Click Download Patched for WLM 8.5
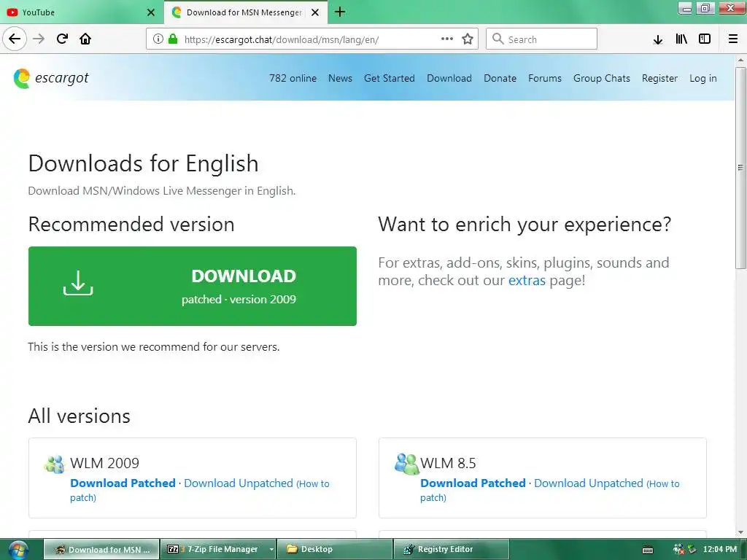The height and width of the screenshot is (560, 747). pyautogui.click(x=473, y=483)
